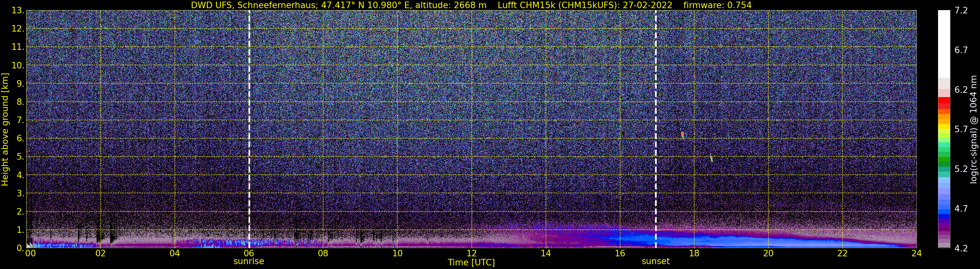The image size is (980, 269).
Task: Click the height axis tick '10.'
Action: (x=18, y=65)
